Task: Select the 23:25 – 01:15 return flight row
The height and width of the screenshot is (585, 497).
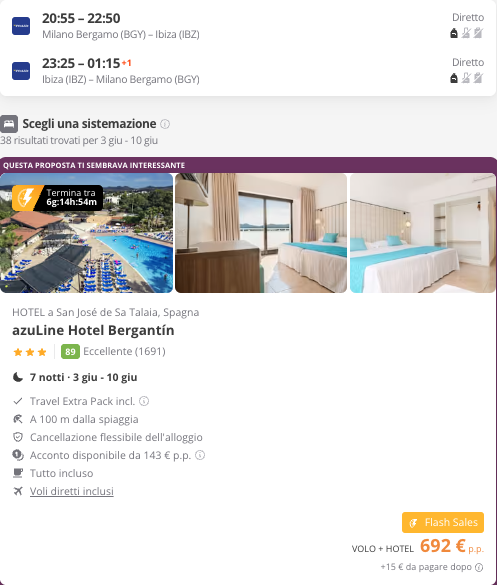Action: (x=248, y=71)
